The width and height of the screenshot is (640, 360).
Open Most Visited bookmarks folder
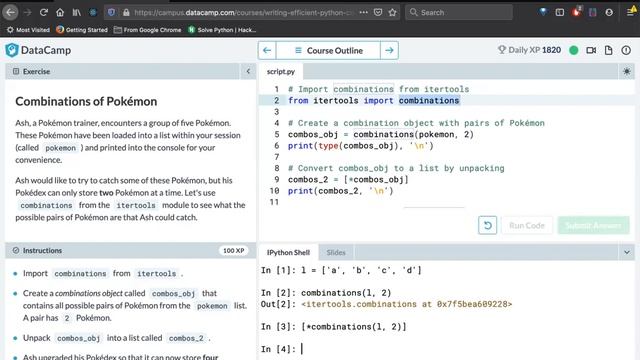coord(29,30)
